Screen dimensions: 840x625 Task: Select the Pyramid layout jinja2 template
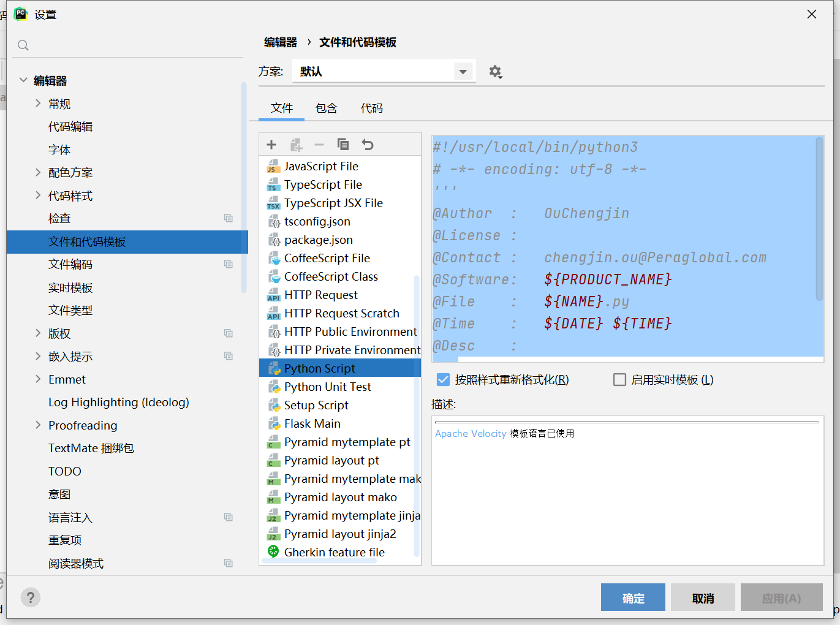point(340,534)
